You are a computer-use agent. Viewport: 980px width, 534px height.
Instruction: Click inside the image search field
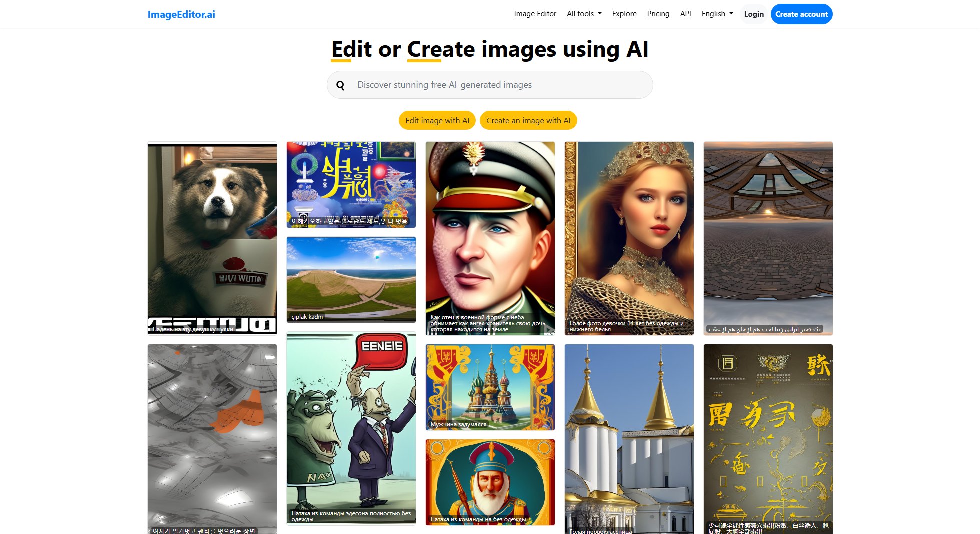click(489, 85)
